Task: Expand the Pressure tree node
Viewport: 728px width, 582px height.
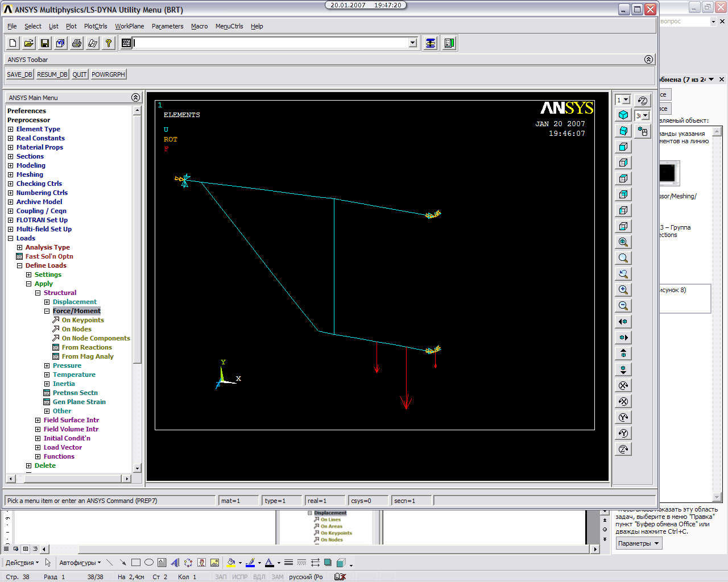Action: 47,365
